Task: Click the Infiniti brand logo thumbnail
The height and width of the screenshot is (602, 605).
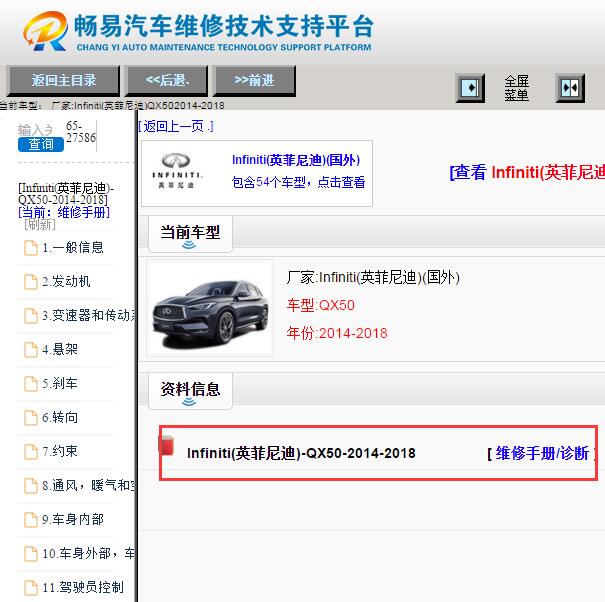Action: click(x=177, y=171)
